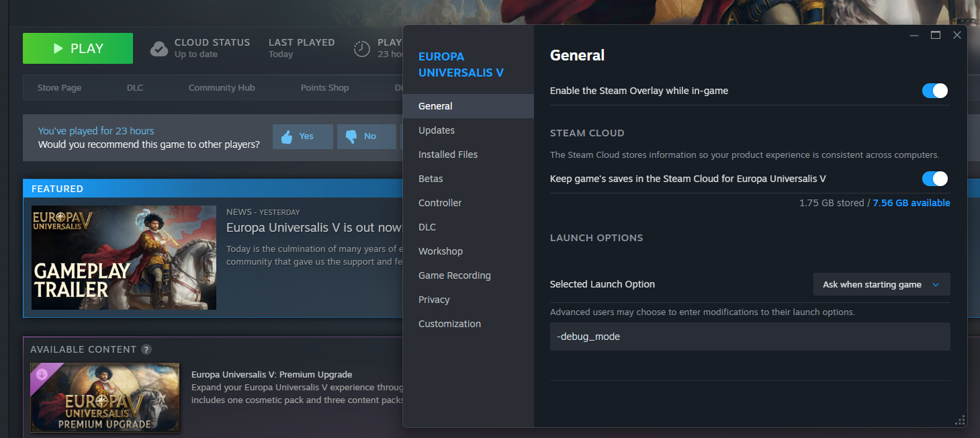This screenshot has height=438, width=980.
Task: Click the help icon beside Available Content
Action: pyautogui.click(x=146, y=349)
